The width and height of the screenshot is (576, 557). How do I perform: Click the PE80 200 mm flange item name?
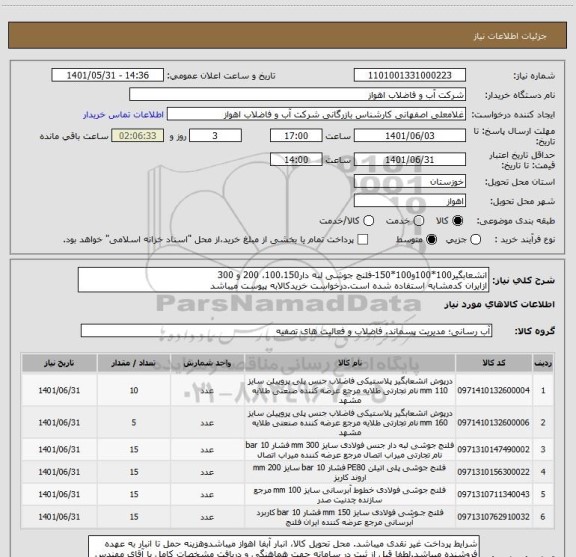point(350,472)
